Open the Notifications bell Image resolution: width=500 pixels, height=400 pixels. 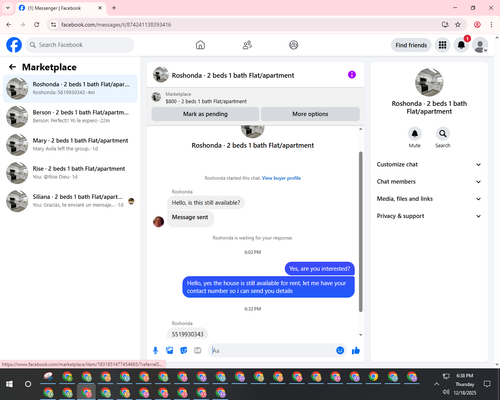(x=461, y=45)
